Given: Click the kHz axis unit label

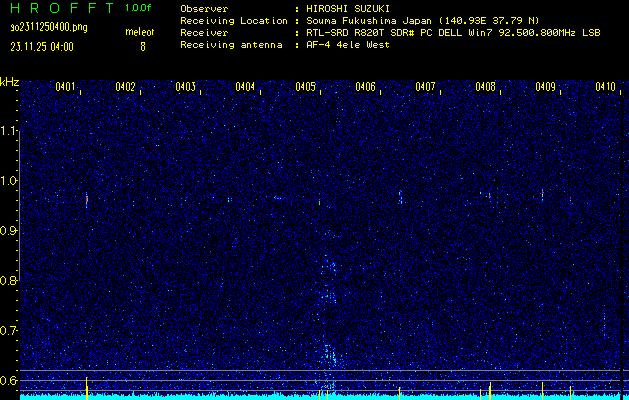Looking at the screenshot, I should pyautogui.click(x=10, y=81).
